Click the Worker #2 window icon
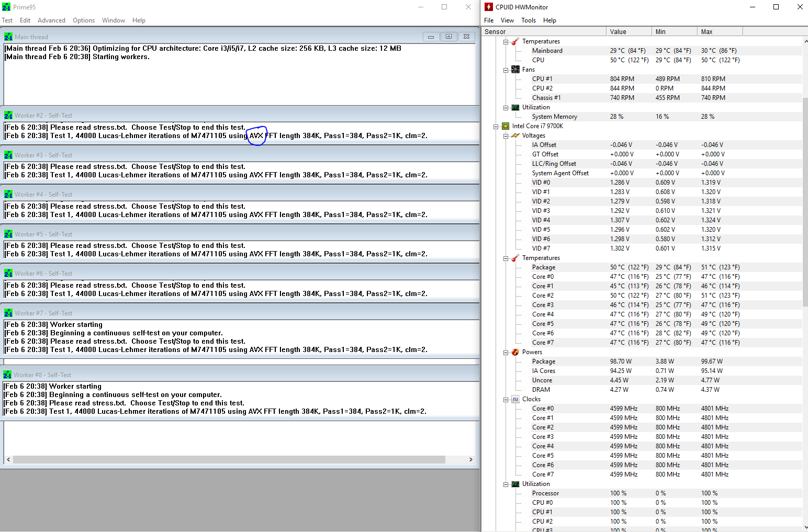The height and width of the screenshot is (532, 808). pyautogui.click(x=8, y=115)
